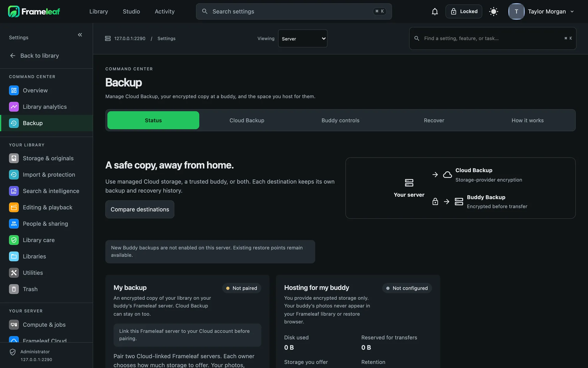Select the Backup sidebar icon
Image resolution: width=588 pixels, height=368 pixels.
tap(14, 123)
